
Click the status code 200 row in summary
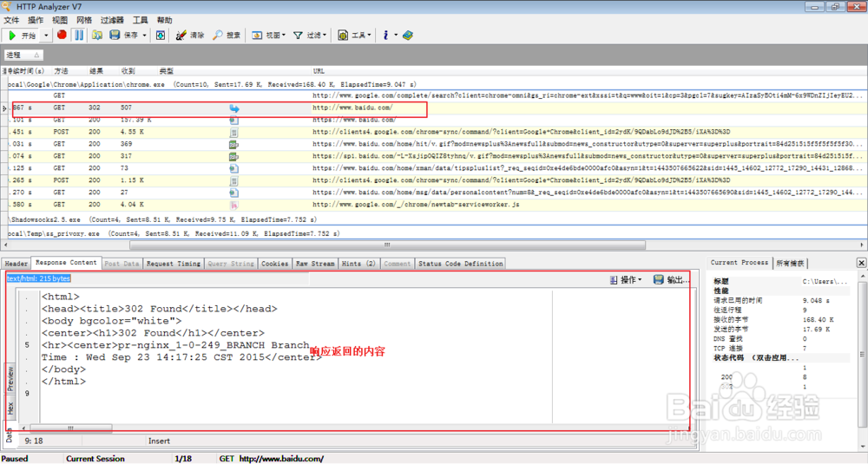pyautogui.click(x=780, y=376)
